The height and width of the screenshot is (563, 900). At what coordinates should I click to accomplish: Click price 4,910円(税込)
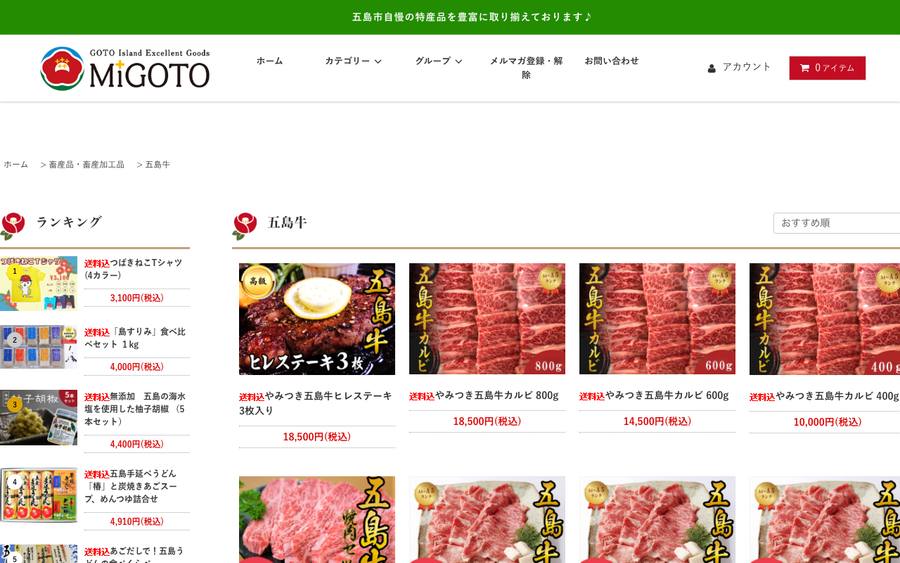click(137, 522)
